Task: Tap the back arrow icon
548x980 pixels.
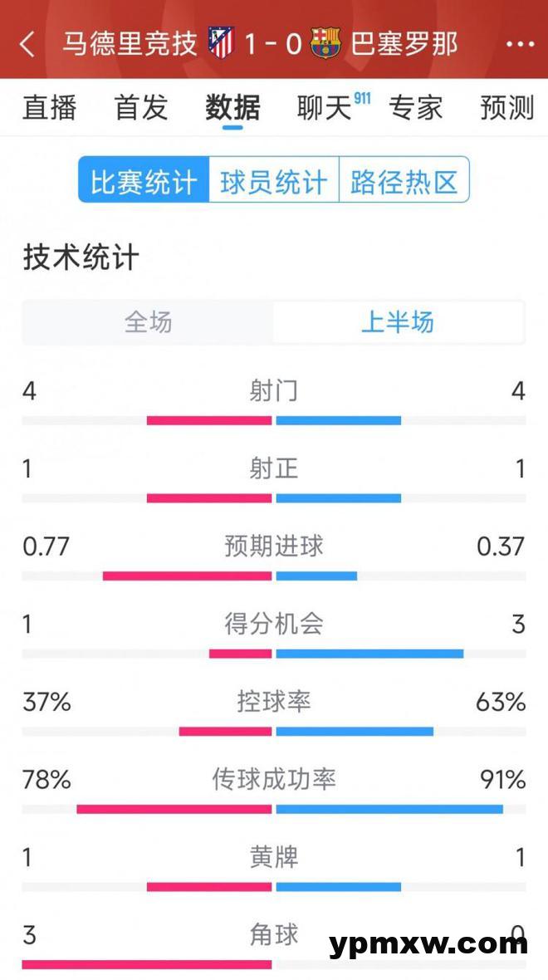Action: [27, 44]
